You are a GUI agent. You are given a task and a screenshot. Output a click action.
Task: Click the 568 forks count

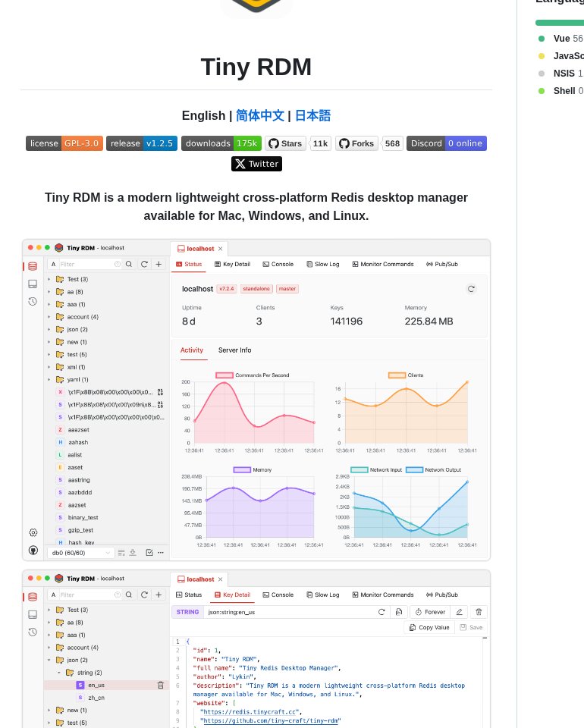coord(392,143)
